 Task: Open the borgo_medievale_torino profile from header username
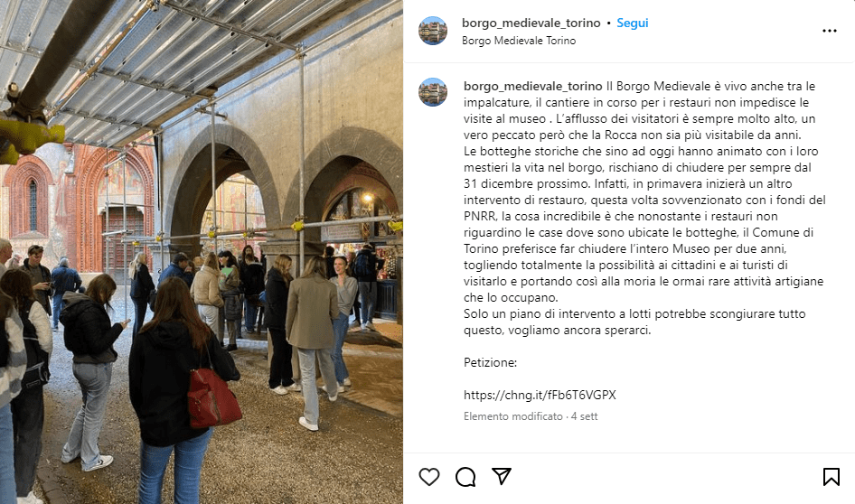tap(531, 23)
